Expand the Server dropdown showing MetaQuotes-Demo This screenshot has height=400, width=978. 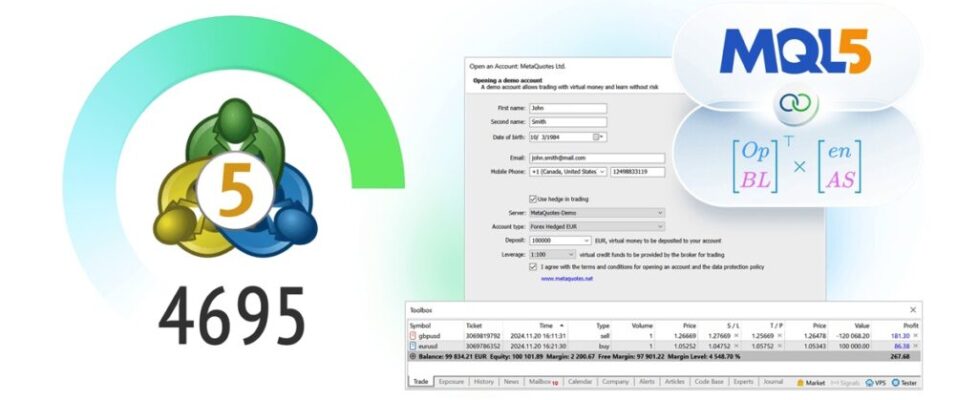597,213
